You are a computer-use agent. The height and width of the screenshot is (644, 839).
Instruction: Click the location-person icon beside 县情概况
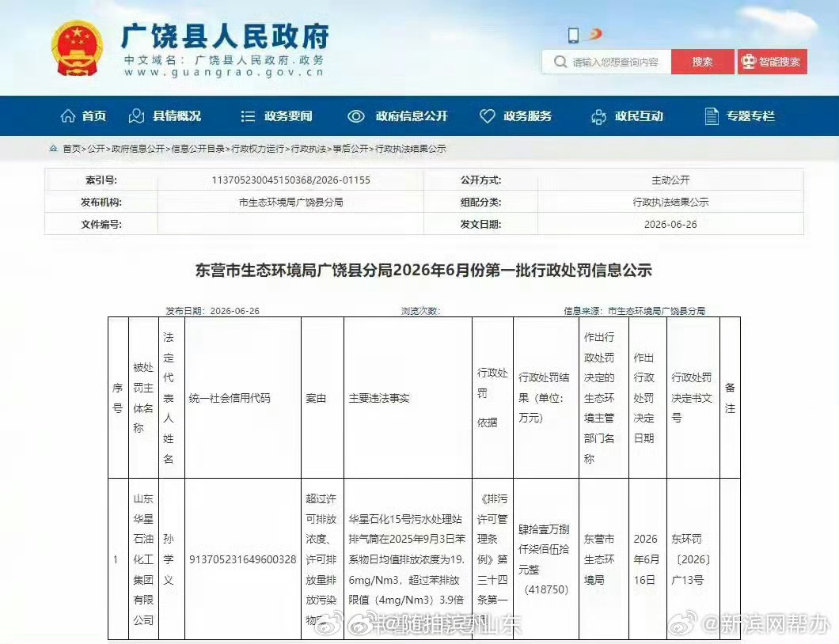coord(136,116)
